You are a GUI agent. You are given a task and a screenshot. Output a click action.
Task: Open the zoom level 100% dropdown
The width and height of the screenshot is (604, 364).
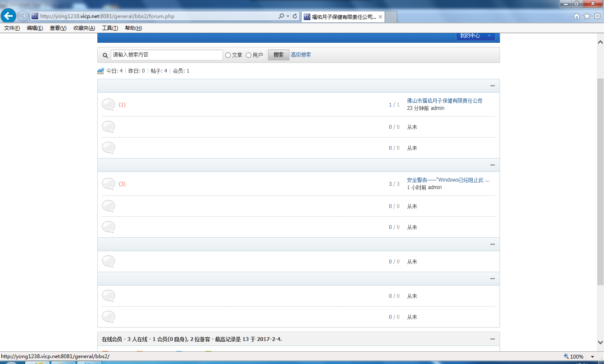point(592,356)
